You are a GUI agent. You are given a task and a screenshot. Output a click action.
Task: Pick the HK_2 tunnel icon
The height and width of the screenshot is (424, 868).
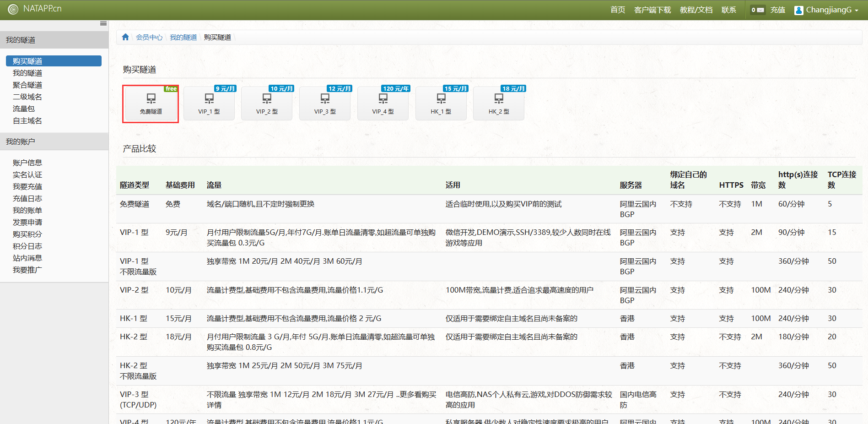(x=499, y=98)
